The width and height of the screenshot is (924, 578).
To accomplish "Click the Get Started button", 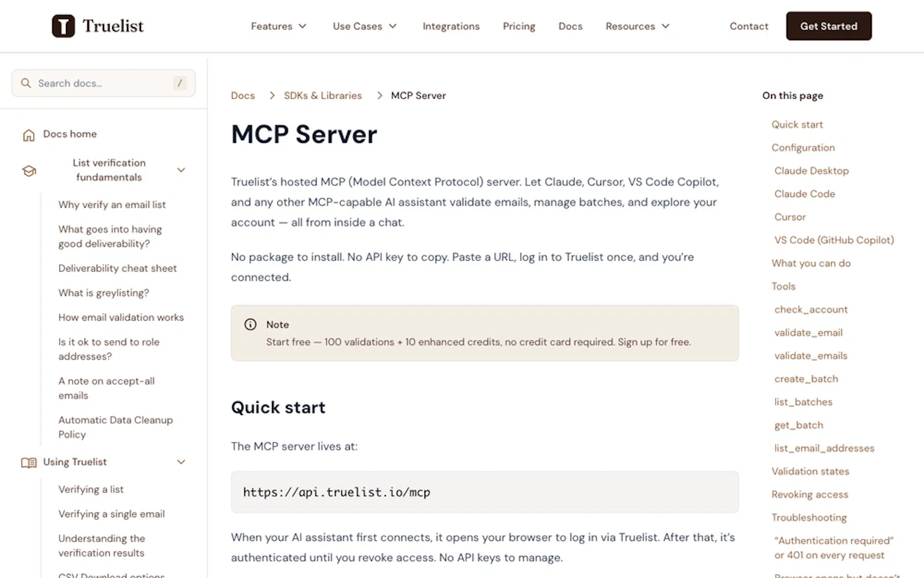I will [x=829, y=26].
